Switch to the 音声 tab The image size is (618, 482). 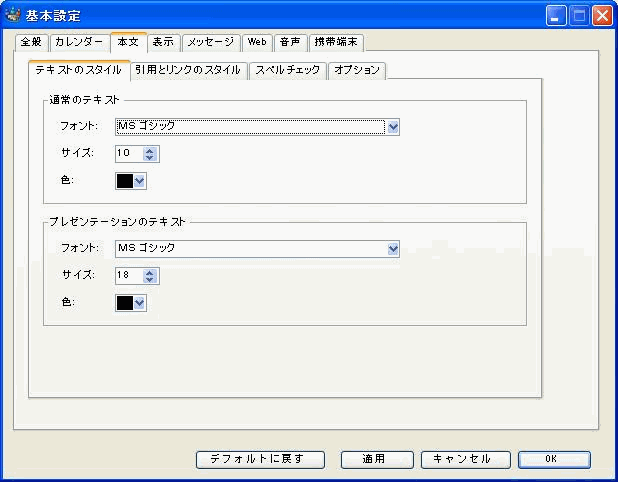[x=290, y=42]
